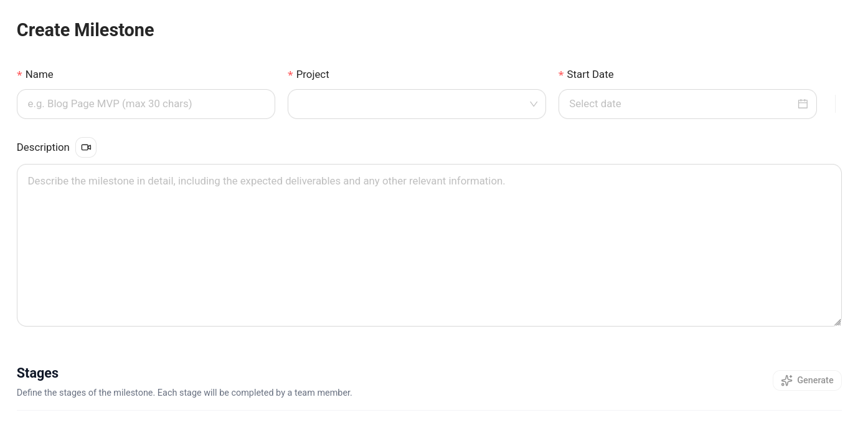868x430 pixels.
Task: Click the Start Date field label
Action: click(x=590, y=74)
